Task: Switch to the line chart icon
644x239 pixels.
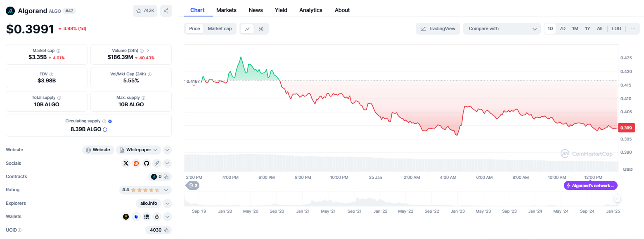Action: pyautogui.click(x=247, y=29)
